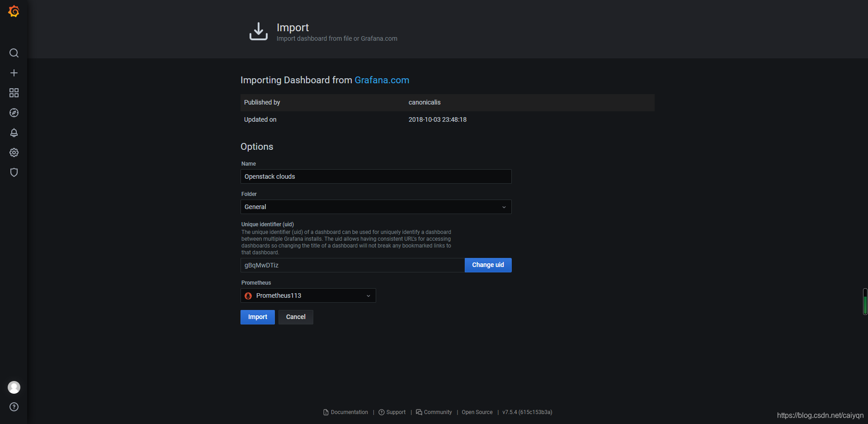Image resolution: width=868 pixels, height=424 pixels.
Task: Open the Configuration gear icon in sidebar
Action: click(x=14, y=152)
